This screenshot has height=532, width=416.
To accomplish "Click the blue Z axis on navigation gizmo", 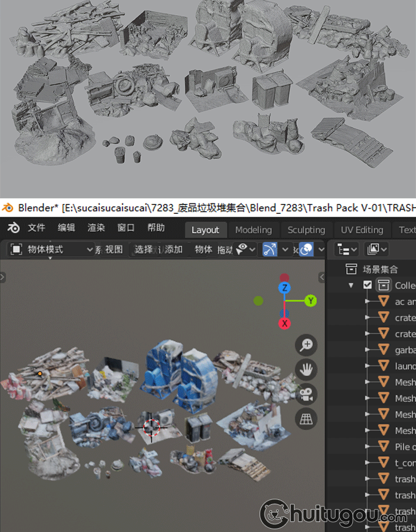I will (x=285, y=288).
